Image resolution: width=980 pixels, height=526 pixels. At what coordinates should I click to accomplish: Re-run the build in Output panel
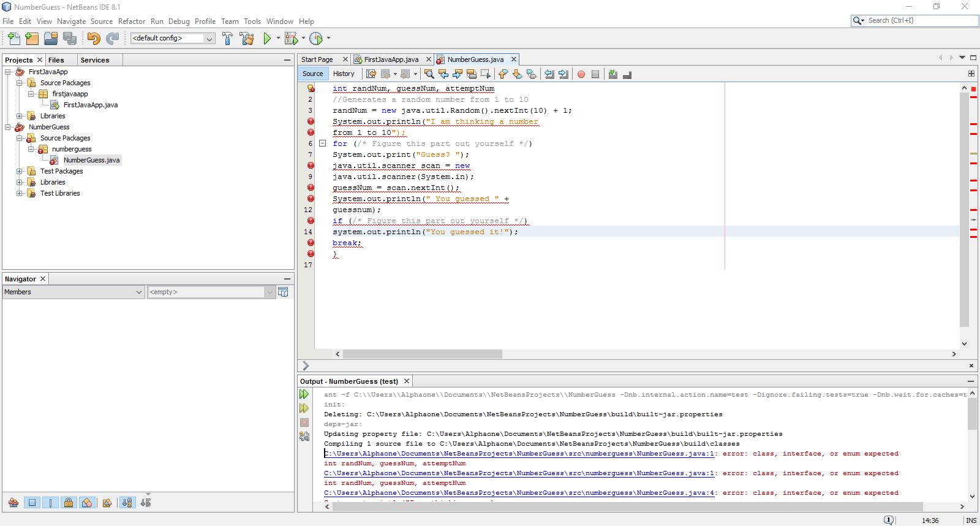304,394
